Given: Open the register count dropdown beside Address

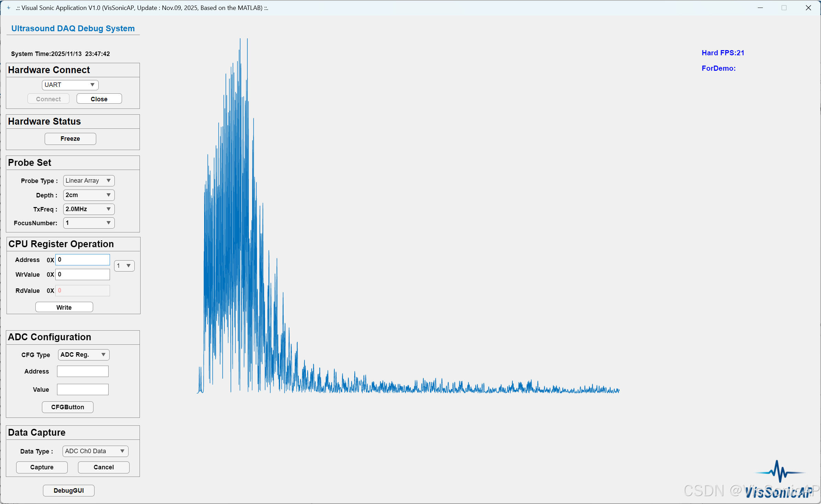Looking at the screenshot, I should pos(124,266).
